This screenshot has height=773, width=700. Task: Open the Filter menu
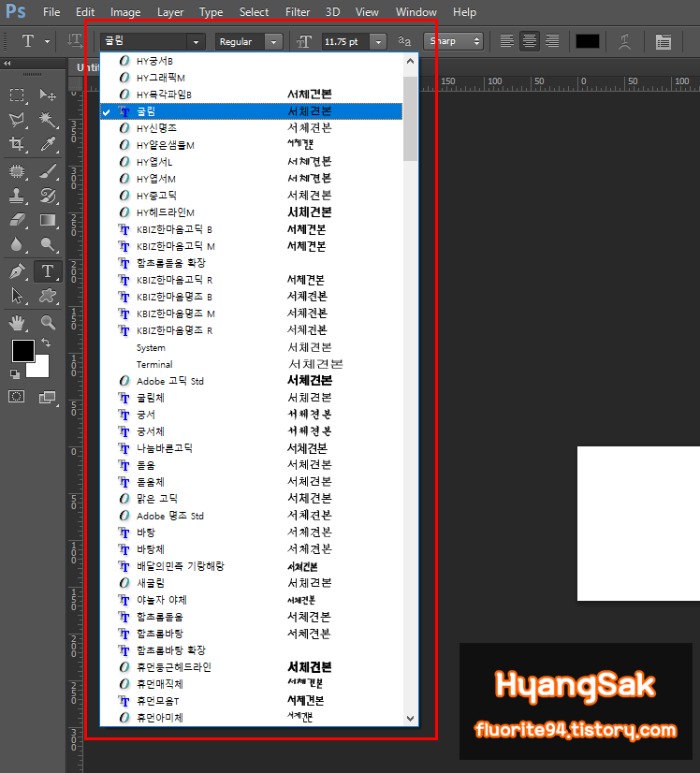coord(298,12)
